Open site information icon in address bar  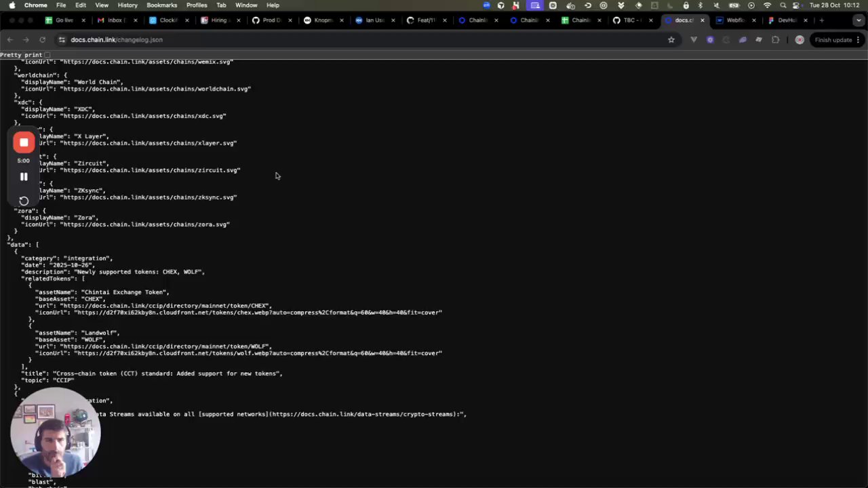tap(62, 39)
